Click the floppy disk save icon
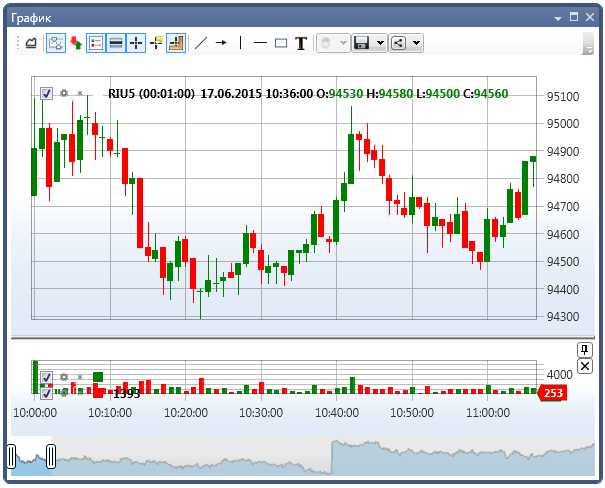 click(x=362, y=43)
